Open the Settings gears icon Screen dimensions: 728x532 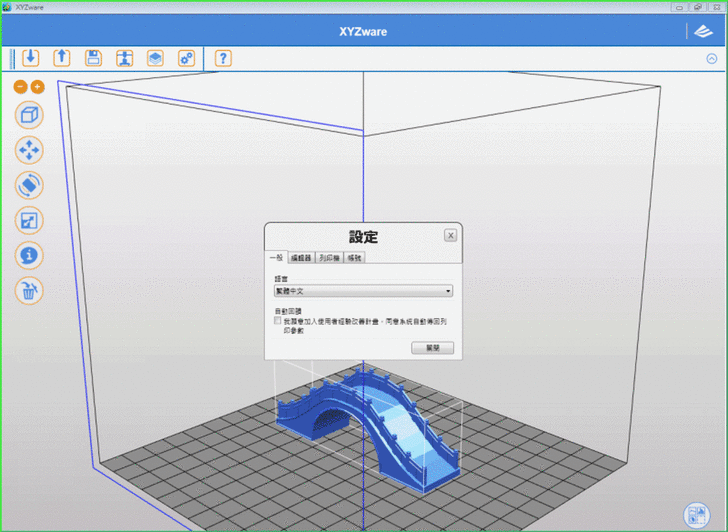tap(186, 58)
